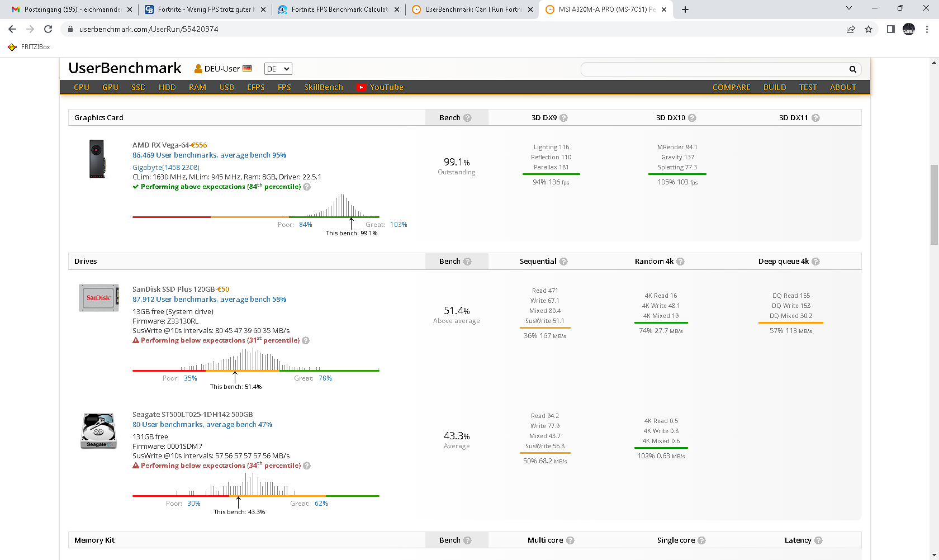Click the site info lock icon

click(70, 29)
